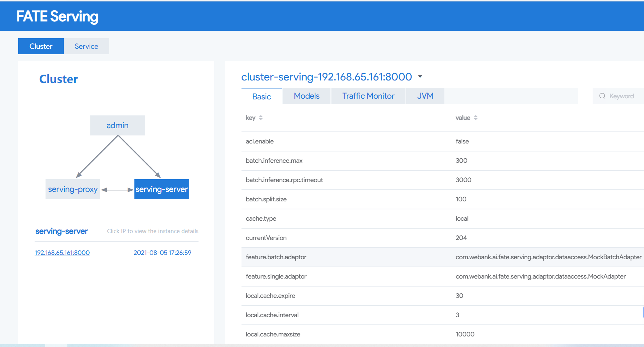The width and height of the screenshot is (644, 347).
Task: Open the Models tab
Action: pyautogui.click(x=307, y=96)
